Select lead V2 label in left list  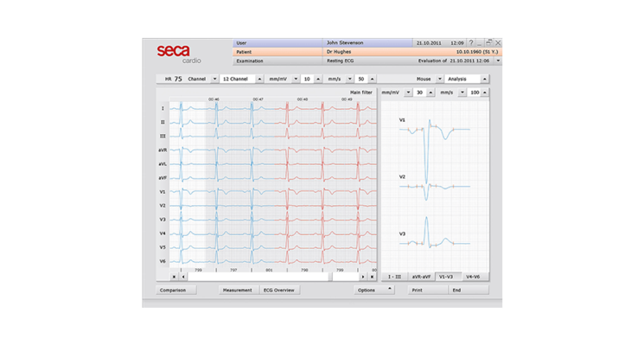[163, 206]
